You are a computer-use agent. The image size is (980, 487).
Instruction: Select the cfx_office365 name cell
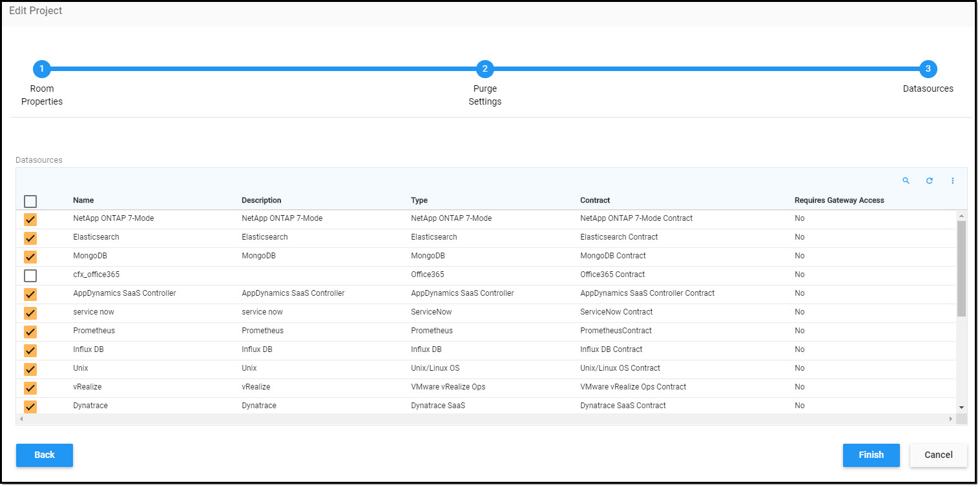click(96, 275)
